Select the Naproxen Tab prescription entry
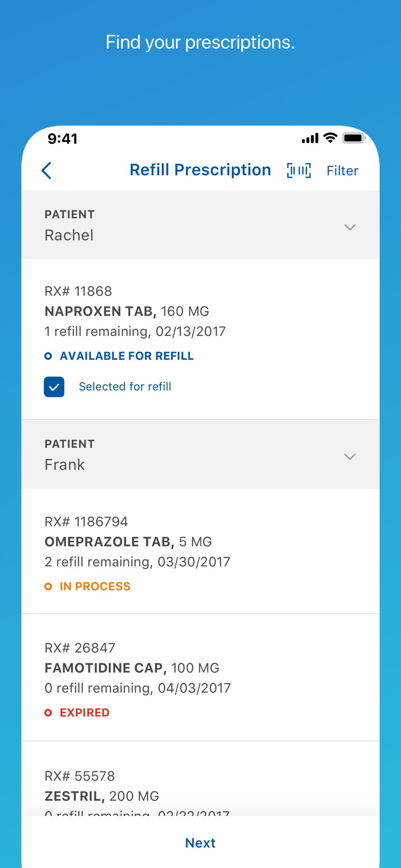Image resolution: width=401 pixels, height=868 pixels. (127, 311)
